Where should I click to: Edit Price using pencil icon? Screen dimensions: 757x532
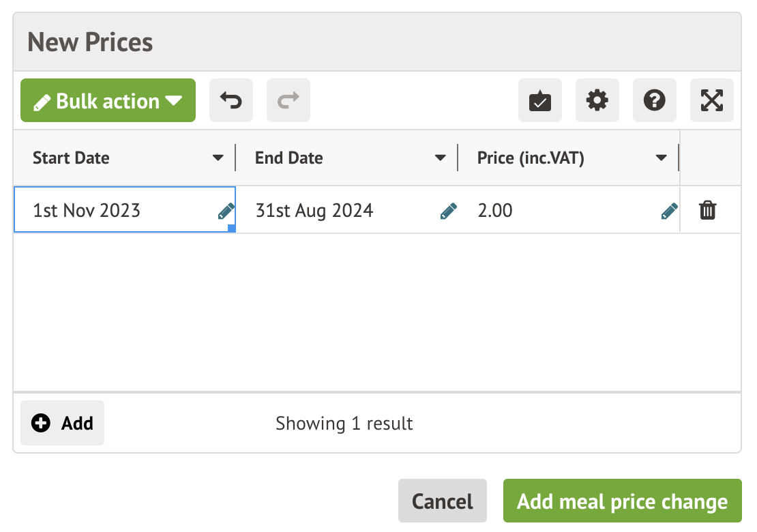pyautogui.click(x=670, y=211)
